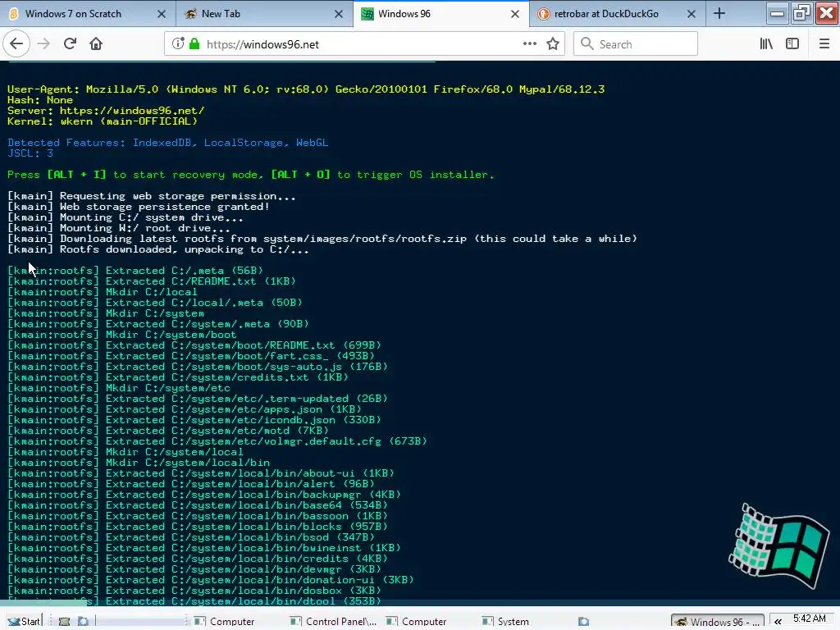The width and height of the screenshot is (840, 630).
Task: Click the donation-ui extraction line
Action: coord(211,580)
